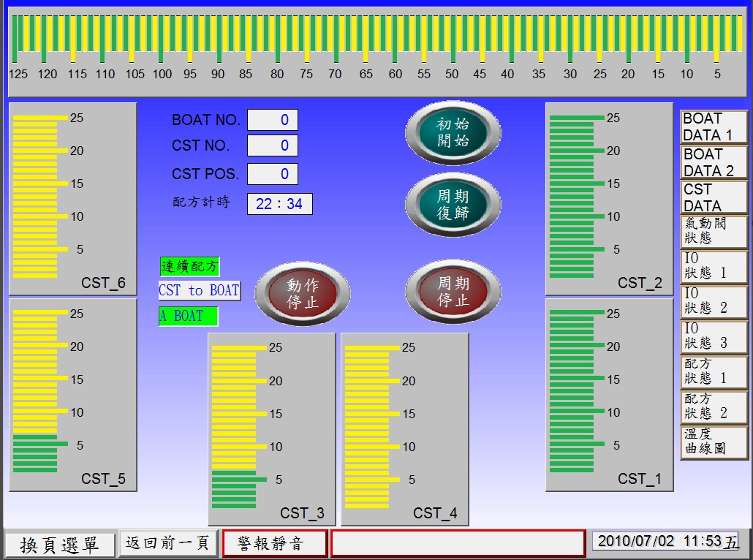Toggle the A BOAT green indicator
The height and width of the screenshot is (560, 753).
[189, 317]
